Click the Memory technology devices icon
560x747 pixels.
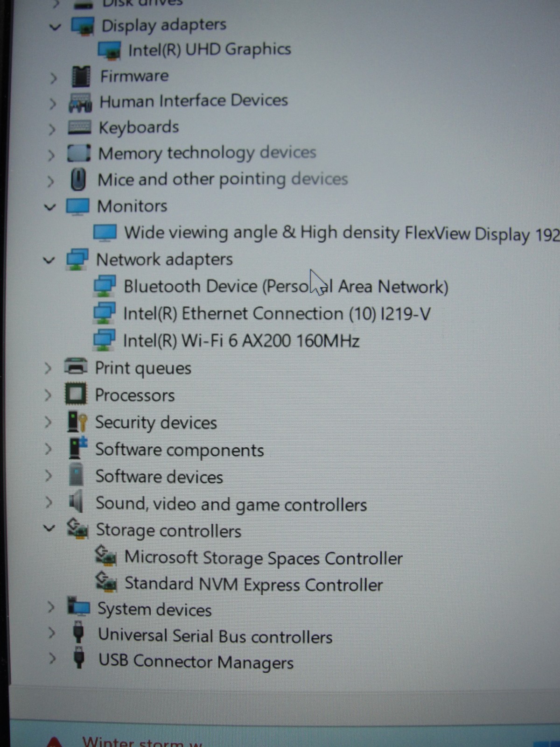78,153
